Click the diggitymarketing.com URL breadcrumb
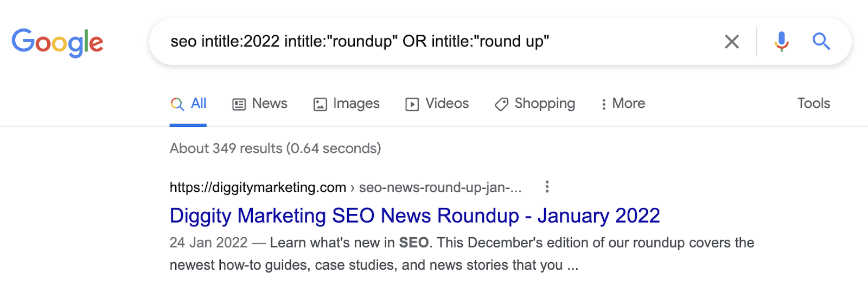Screen dimensions: 868x293 (x=258, y=187)
